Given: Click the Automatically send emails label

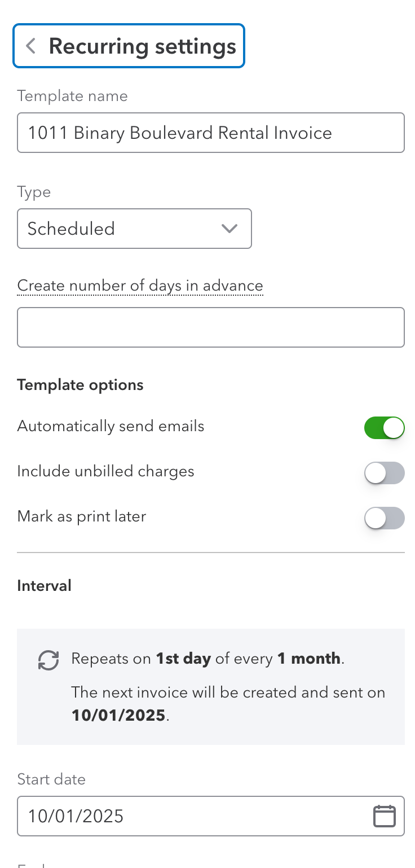Looking at the screenshot, I should click(111, 426).
